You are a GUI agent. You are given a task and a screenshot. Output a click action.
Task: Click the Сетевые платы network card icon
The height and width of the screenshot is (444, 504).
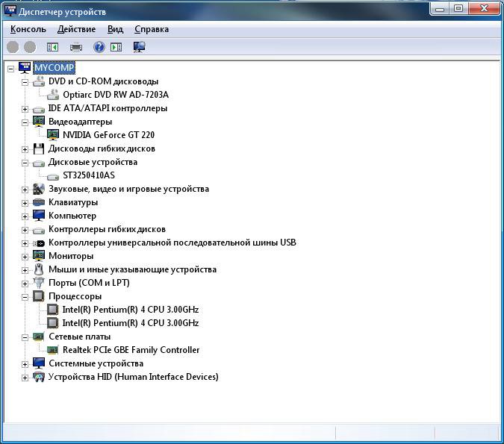point(39,337)
